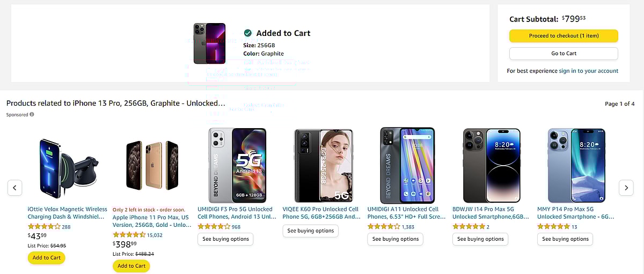Click the previous carousel arrow
644x274 pixels.
point(15,188)
